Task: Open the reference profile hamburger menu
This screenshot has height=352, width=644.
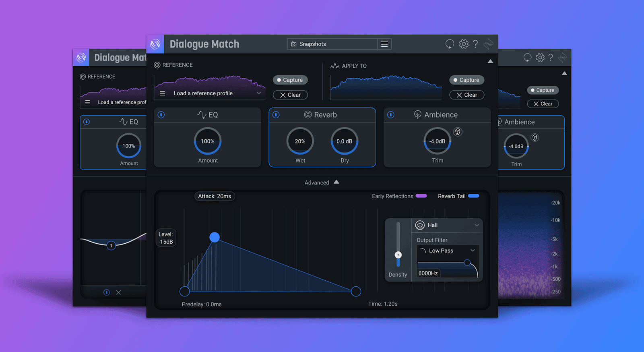Action: 163,93
